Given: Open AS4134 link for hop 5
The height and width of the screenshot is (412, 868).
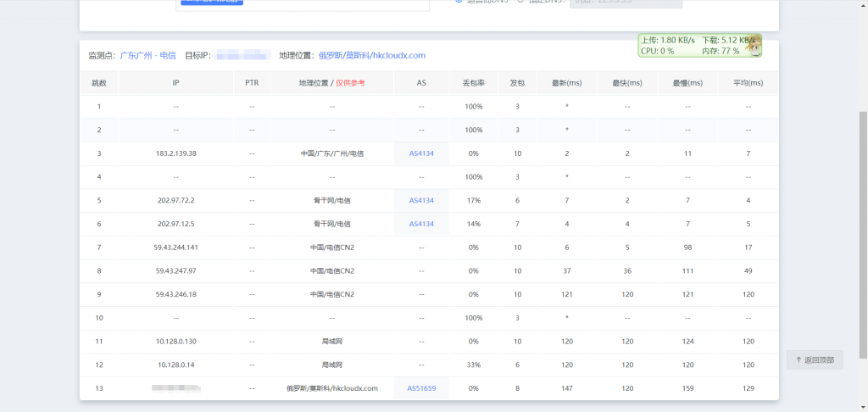Looking at the screenshot, I should coord(421,200).
